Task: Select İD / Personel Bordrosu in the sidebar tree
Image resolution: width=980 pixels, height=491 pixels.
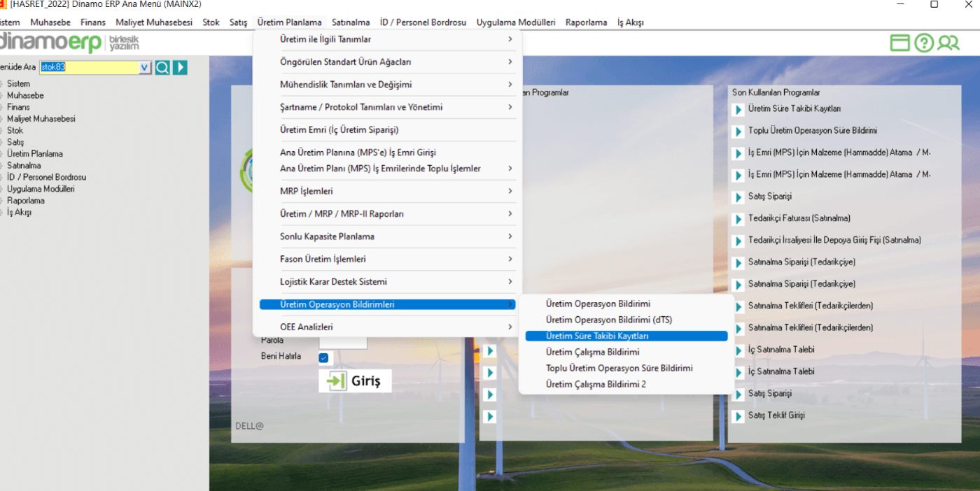Action: [47, 178]
